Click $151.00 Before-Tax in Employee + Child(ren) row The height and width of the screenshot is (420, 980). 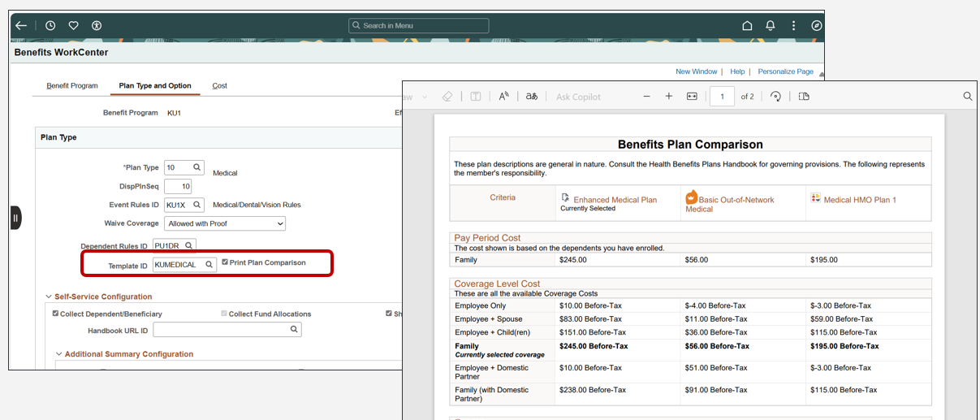[593, 332]
